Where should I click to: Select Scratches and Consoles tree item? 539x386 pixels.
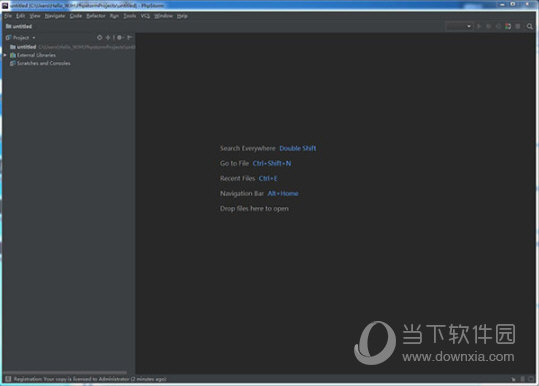coord(40,63)
